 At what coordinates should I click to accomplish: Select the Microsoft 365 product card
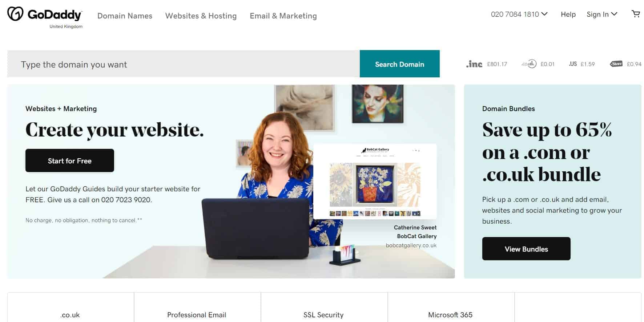451,307
